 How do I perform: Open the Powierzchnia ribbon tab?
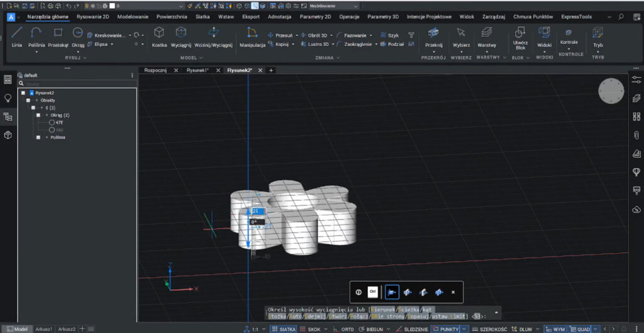(x=172, y=17)
